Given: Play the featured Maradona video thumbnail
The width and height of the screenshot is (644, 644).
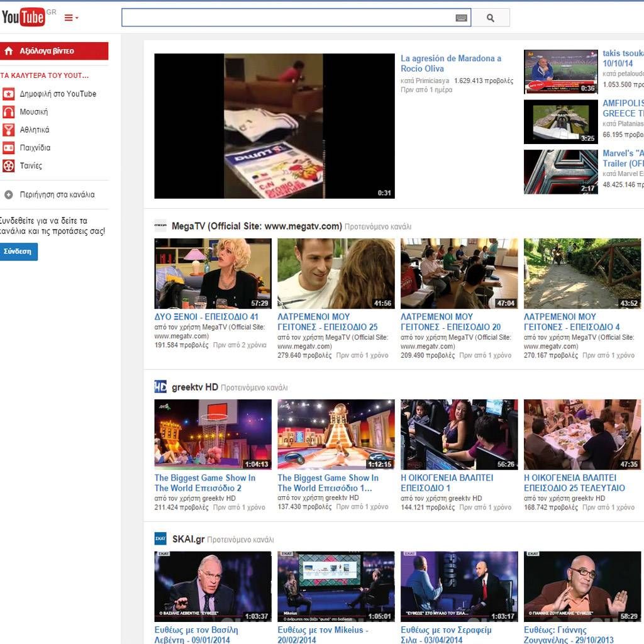Looking at the screenshot, I should tap(274, 126).
